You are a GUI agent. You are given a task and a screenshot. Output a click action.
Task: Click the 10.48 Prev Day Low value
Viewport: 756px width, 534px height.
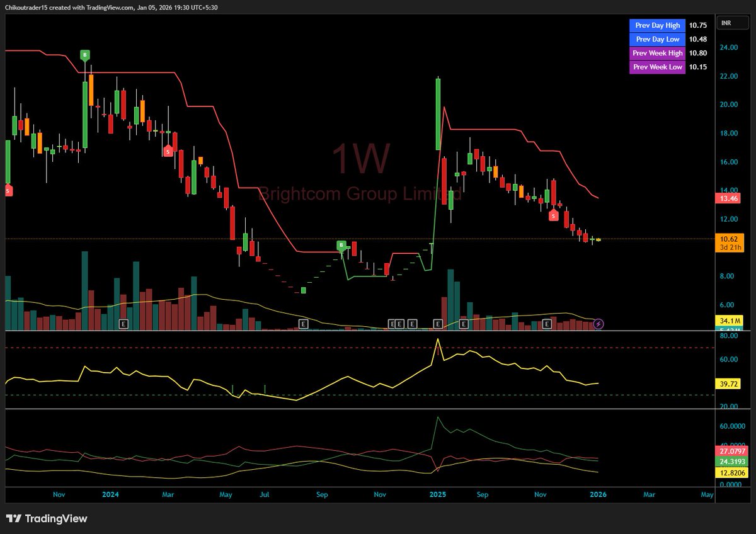(698, 39)
